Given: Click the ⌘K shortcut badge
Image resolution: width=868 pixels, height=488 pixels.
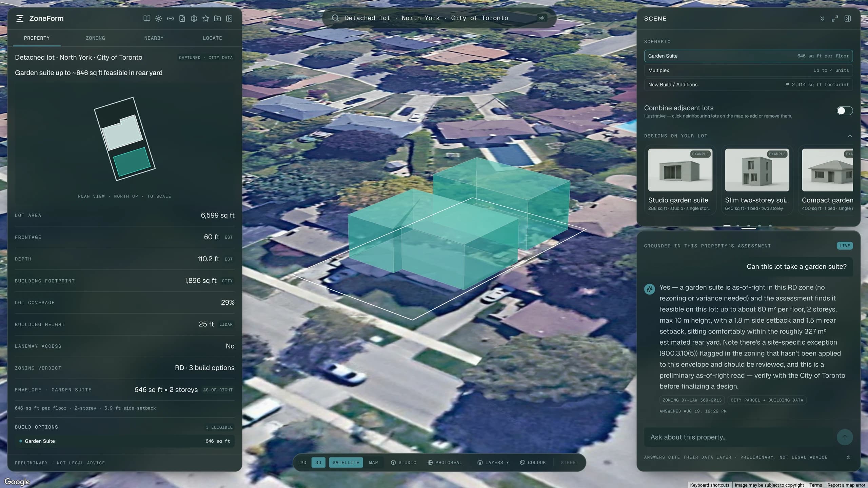Looking at the screenshot, I should pyautogui.click(x=542, y=18).
